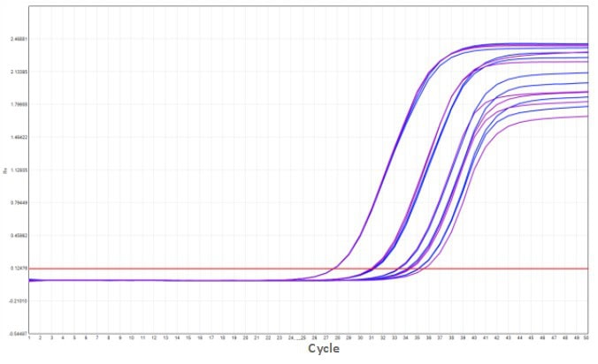Select the red horizontal threshold line
598x364 pixels.
[309, 269]
